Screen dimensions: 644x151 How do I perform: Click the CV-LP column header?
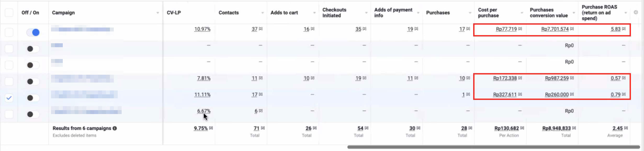tap(174, 13)
